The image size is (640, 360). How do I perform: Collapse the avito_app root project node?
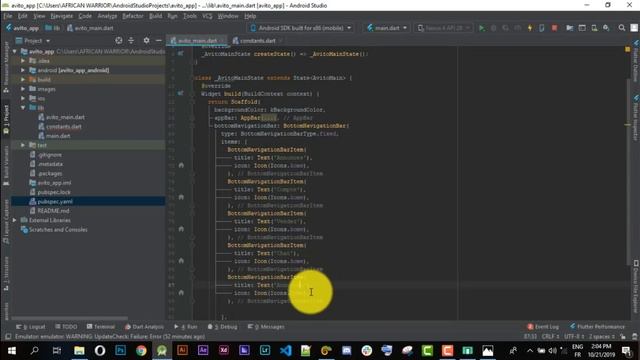click(x=15, y=51)
